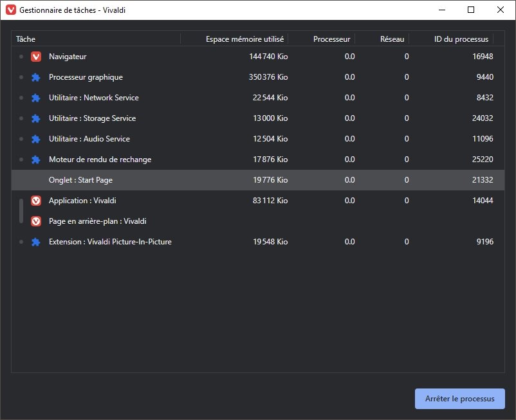
Task: Select the Utilitaire : Network Service task
Action: point(258,98)
